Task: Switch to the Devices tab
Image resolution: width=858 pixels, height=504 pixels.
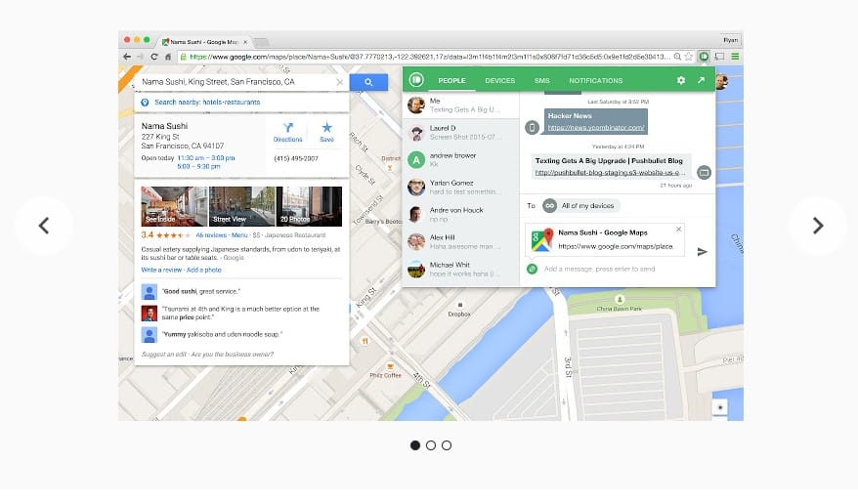Action: click(x=499, y=80)
